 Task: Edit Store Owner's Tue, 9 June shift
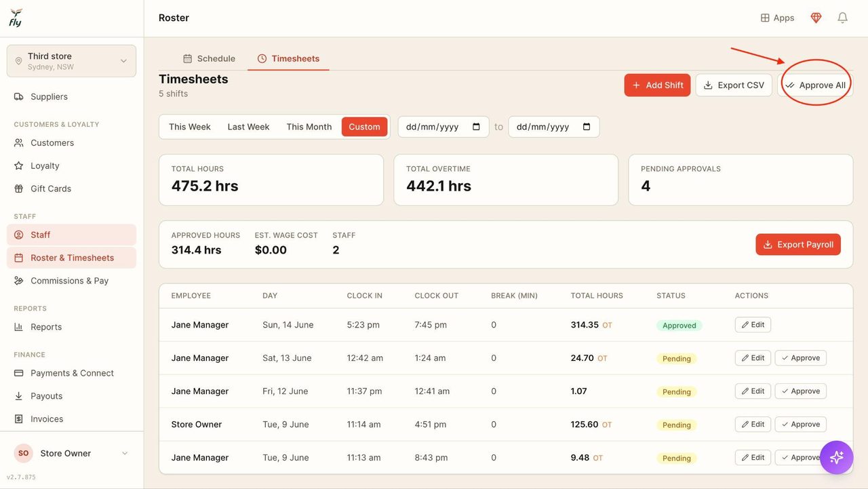753,425
